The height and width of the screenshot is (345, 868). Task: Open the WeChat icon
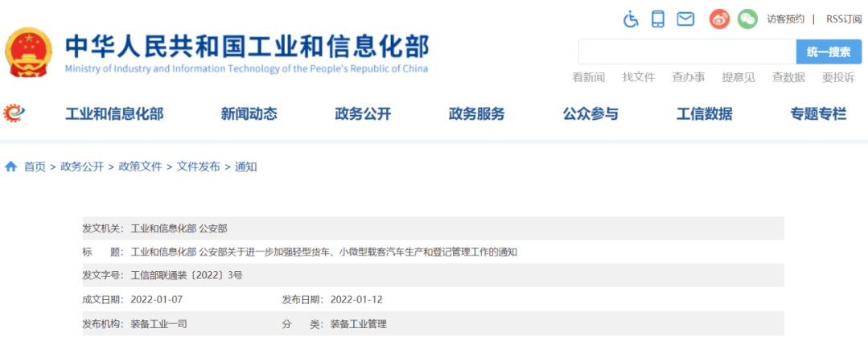point(747,19)
